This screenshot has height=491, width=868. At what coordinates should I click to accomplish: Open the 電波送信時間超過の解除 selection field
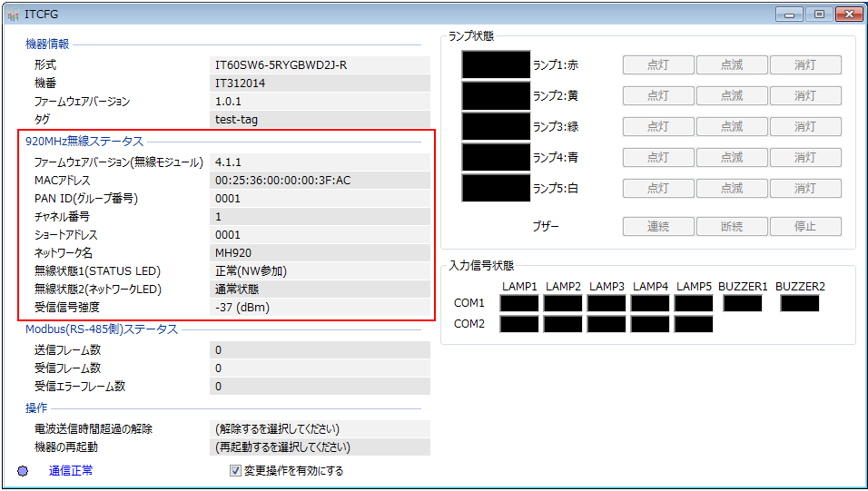[319, 428]
